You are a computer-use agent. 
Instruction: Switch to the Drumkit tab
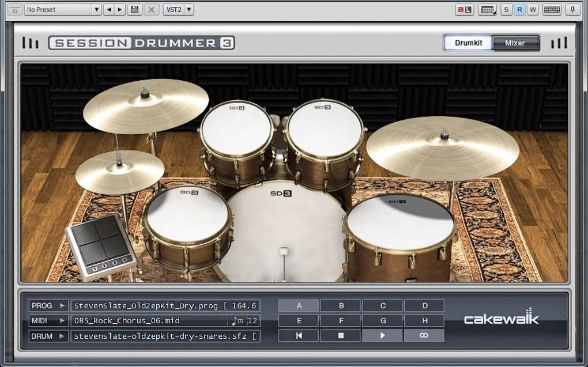coord(468,43)
